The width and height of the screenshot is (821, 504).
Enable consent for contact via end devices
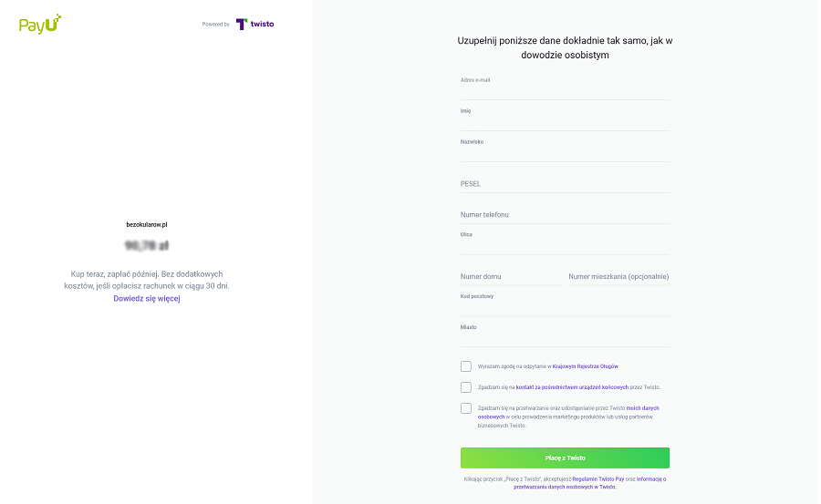(466, 387)
